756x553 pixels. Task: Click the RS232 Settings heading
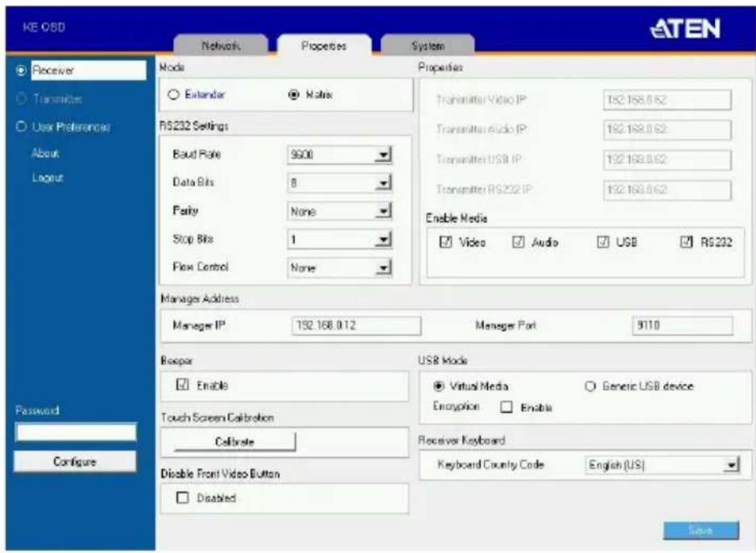pos(194,126)
